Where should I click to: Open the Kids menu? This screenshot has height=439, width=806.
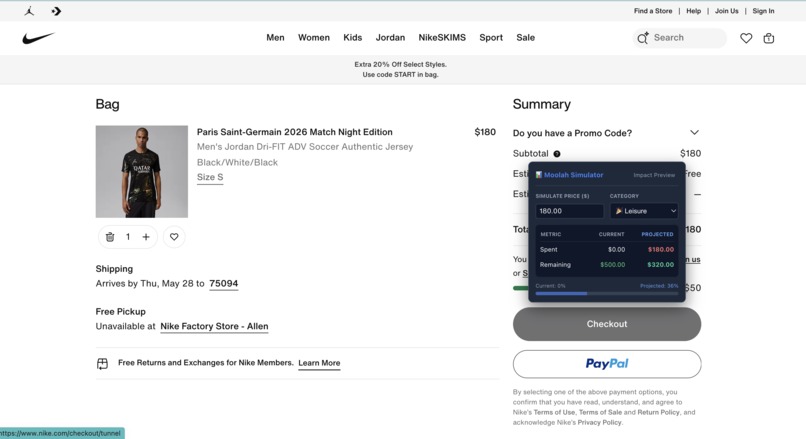[353, 38]
